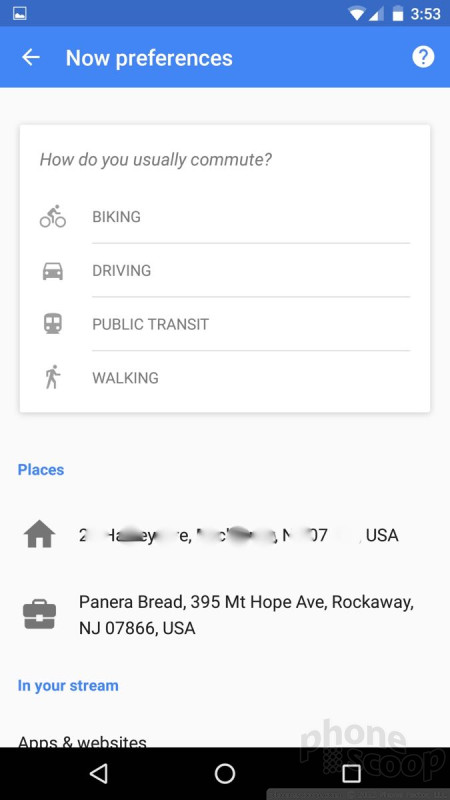Select BIKING as commute mode
This screenshot has height=800, width=450.
pyautogui.click(x=224, y=217)
